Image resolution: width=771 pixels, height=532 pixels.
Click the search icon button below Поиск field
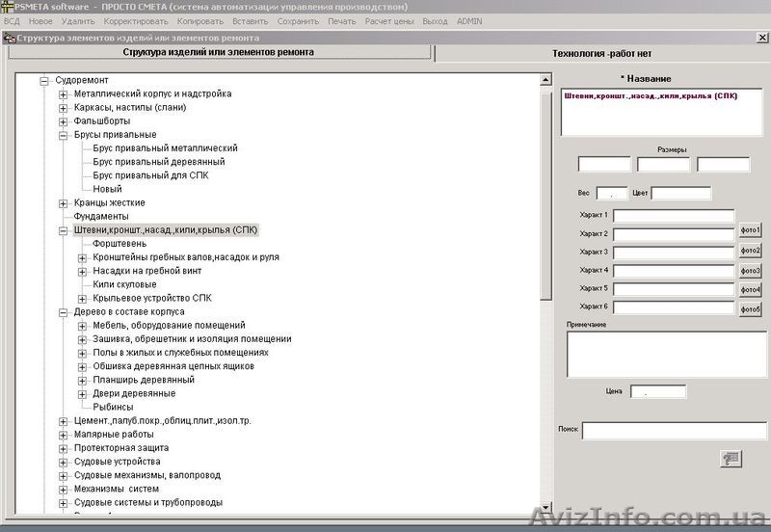coord(731,459)
